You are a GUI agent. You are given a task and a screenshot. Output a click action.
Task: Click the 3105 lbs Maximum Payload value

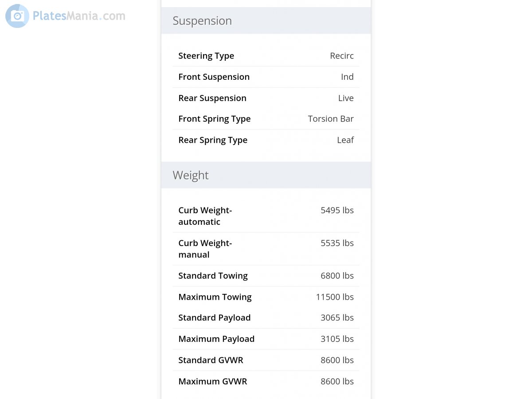click(337, 339)
